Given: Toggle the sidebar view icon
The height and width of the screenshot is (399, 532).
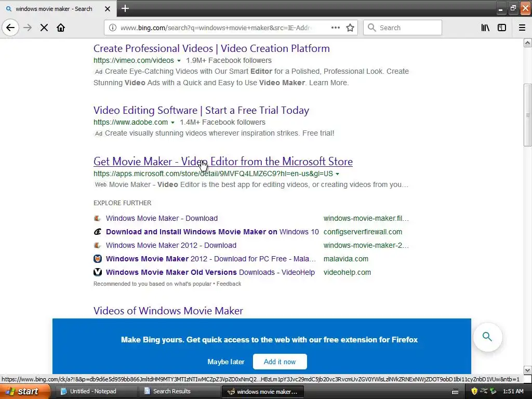Looking at the screenshot, I should 502,28.
